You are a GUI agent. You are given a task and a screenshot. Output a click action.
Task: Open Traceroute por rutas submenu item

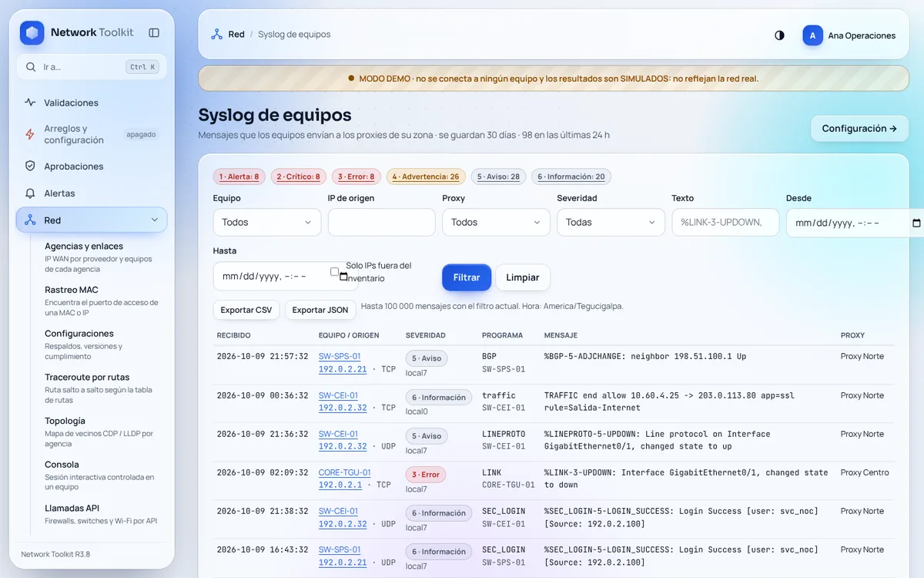(102, 388)
